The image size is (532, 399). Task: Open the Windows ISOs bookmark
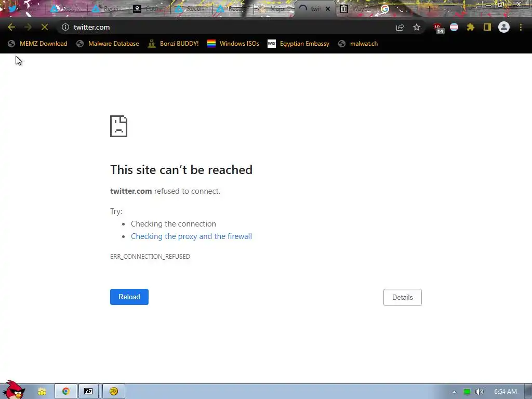[x=233, y=44]
